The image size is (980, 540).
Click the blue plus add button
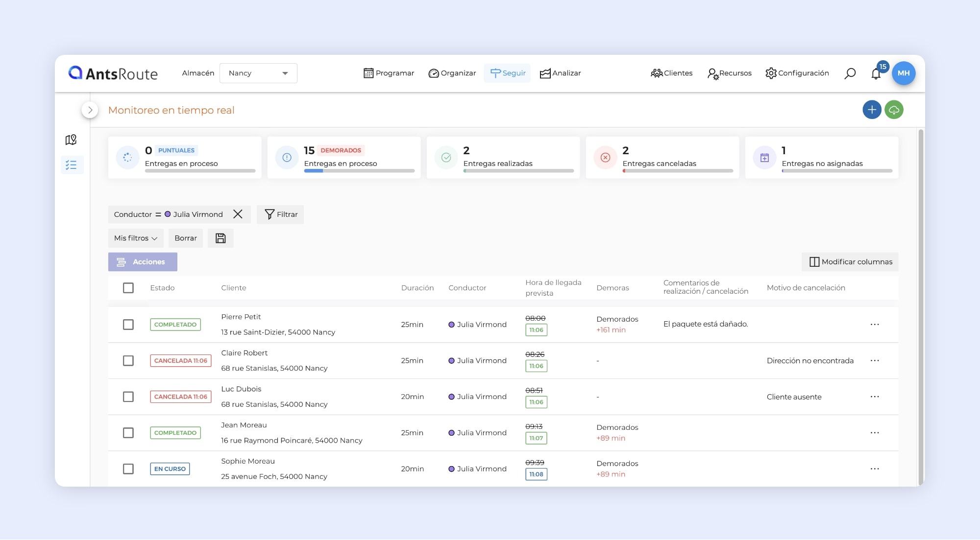[872, 110]
